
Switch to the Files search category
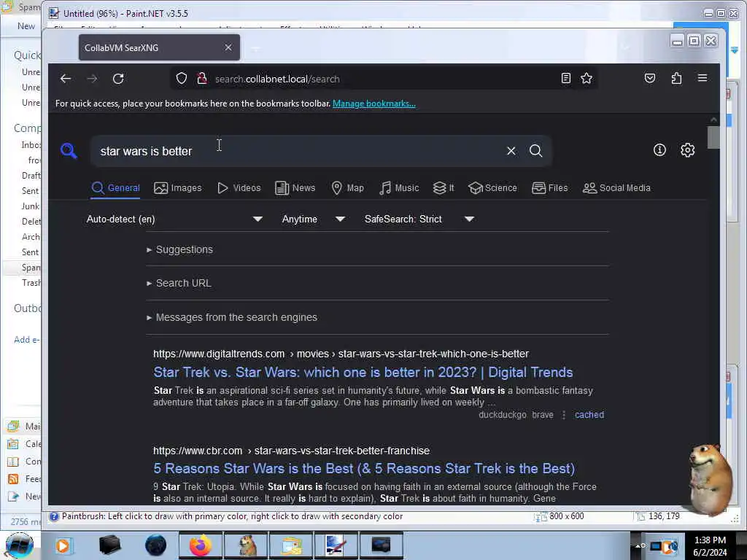pos(550,188)
